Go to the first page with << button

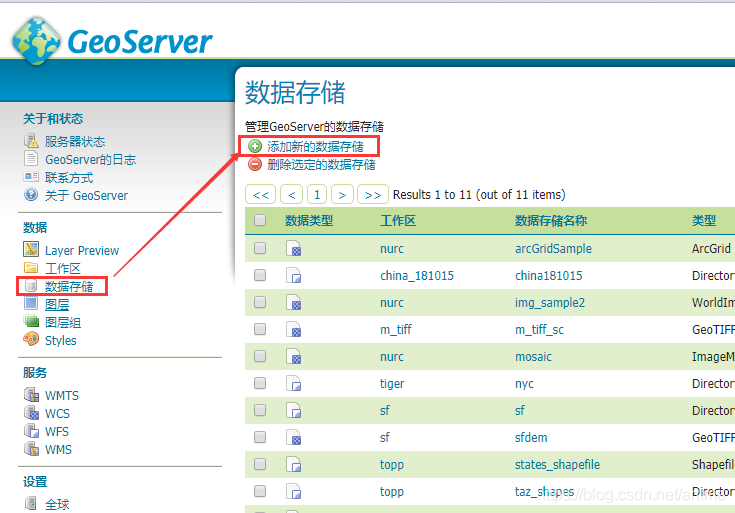point(260,195)
